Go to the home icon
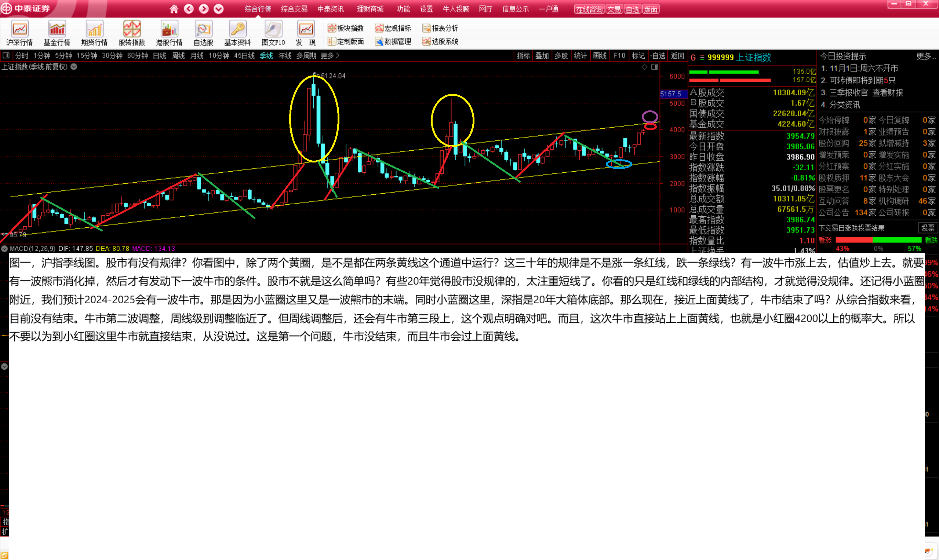 (174, 9)
